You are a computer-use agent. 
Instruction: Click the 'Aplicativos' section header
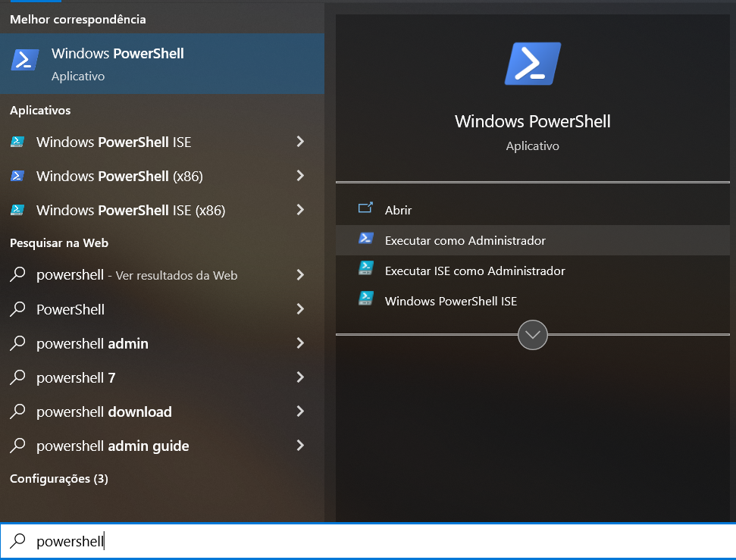(x=40, y=111)
